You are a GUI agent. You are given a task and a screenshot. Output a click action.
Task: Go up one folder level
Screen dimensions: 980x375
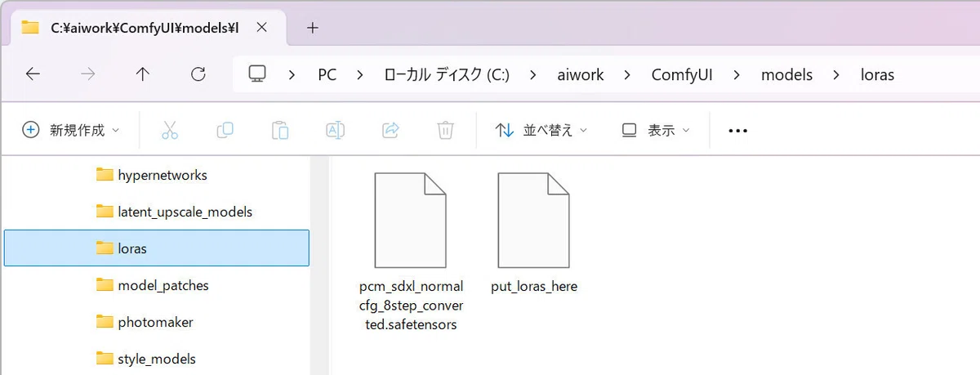tap(143, 74)
